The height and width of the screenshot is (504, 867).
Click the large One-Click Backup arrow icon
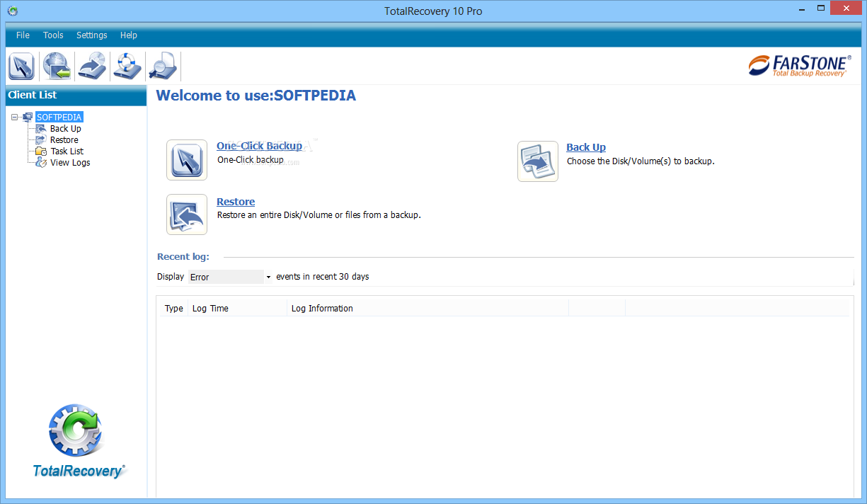pyautogui.click(x=187, y=160)
